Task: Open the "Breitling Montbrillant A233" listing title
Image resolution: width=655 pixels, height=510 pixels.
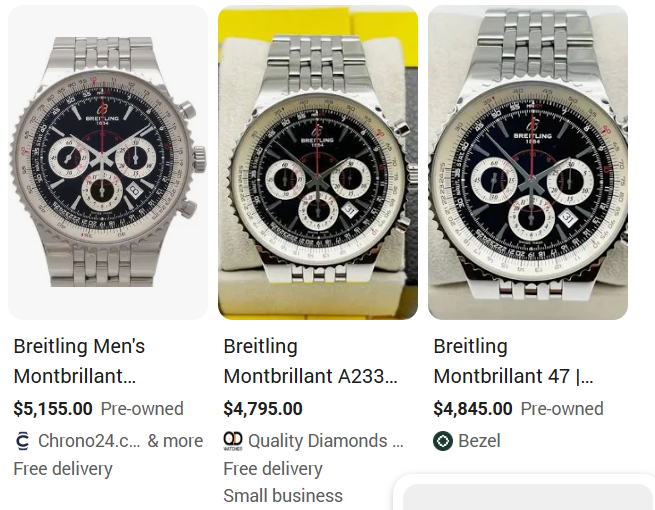Action: point(311,361)
